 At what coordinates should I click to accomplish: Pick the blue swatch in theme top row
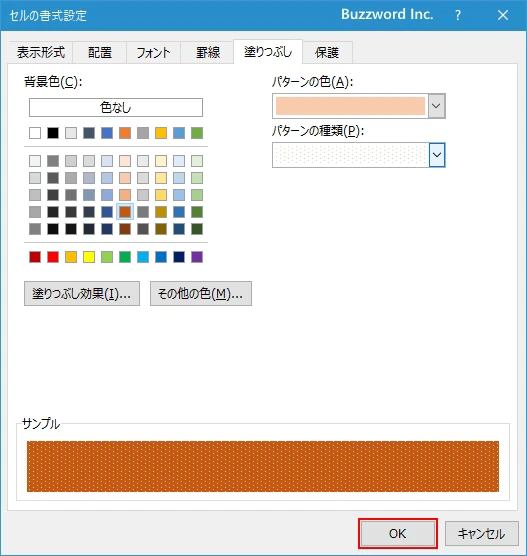tap(107, 133)
